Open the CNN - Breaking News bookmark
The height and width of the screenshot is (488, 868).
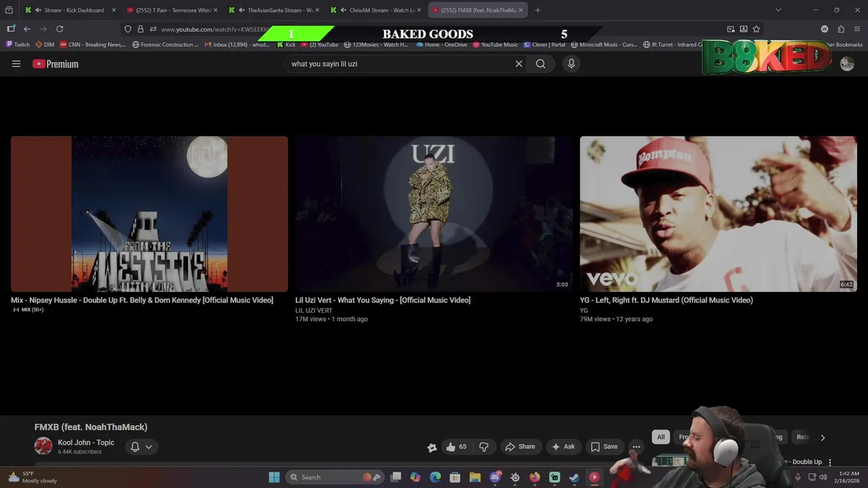tap(93, 45)
